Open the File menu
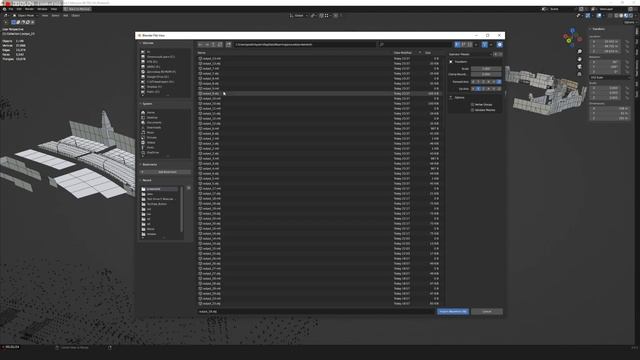Image resolution: width=640 pixels, height=360 pixels. tap(11, 9)
